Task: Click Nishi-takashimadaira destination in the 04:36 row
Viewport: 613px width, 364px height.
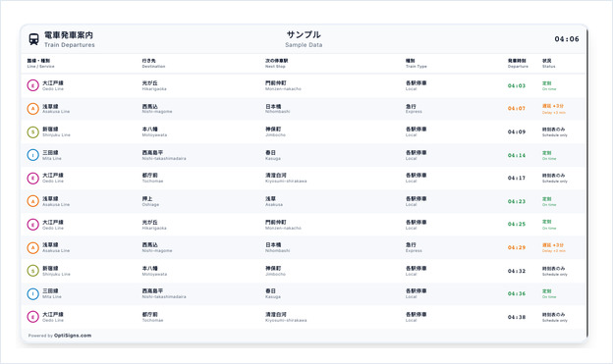Action: click(x=164, y=293)
